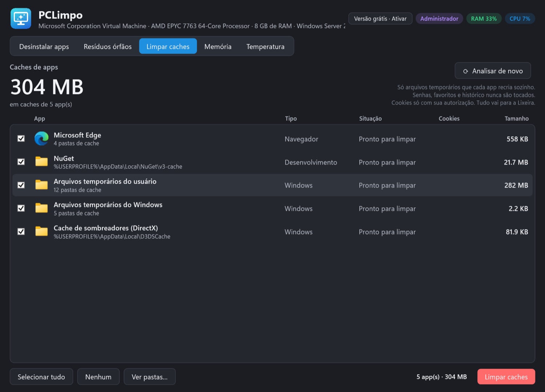
Task: Click the Analisar de novo button
Action: [x=493, y=71]
